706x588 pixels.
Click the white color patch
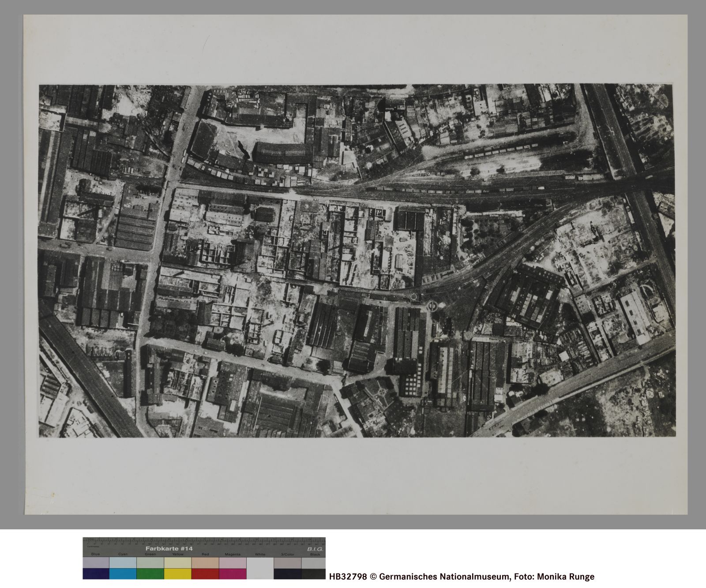tap(260, 568)
